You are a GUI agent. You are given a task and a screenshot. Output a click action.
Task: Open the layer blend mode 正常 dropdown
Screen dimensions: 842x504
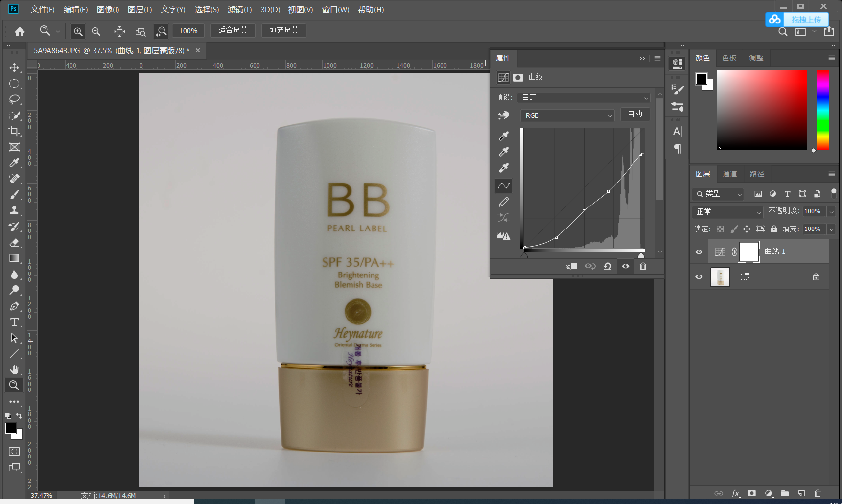[728, 212]
